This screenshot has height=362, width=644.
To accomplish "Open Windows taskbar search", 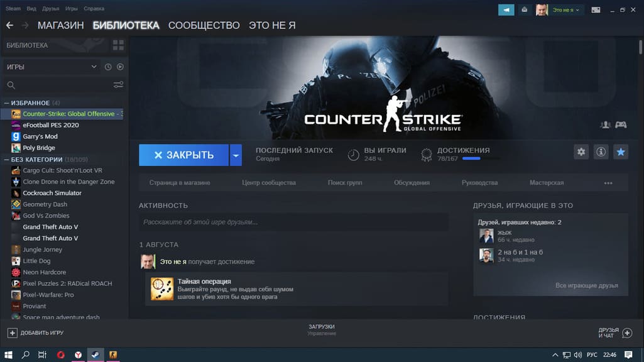I will (26, 354).
